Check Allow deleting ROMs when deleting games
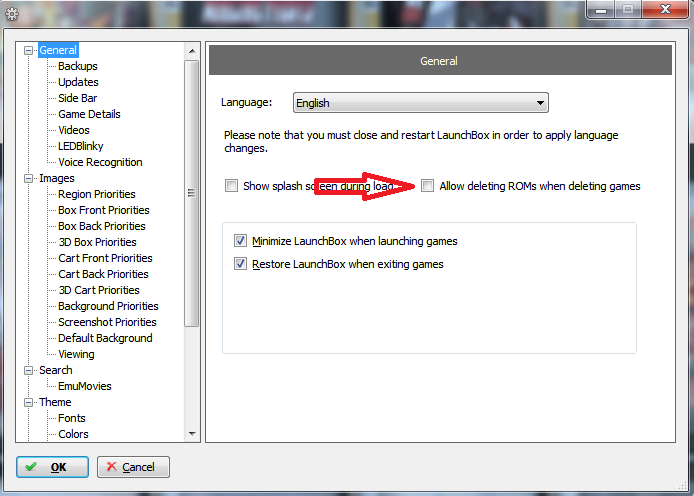 point(427,185)
